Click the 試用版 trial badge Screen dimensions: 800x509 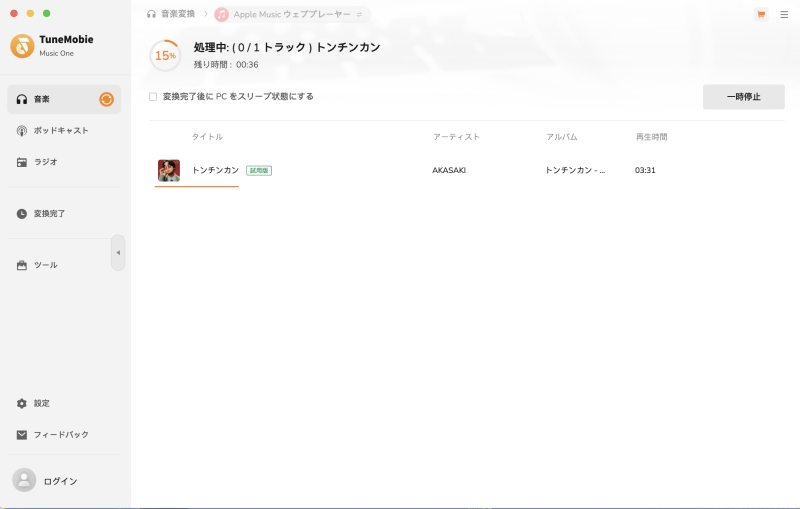tap(259, 170)
